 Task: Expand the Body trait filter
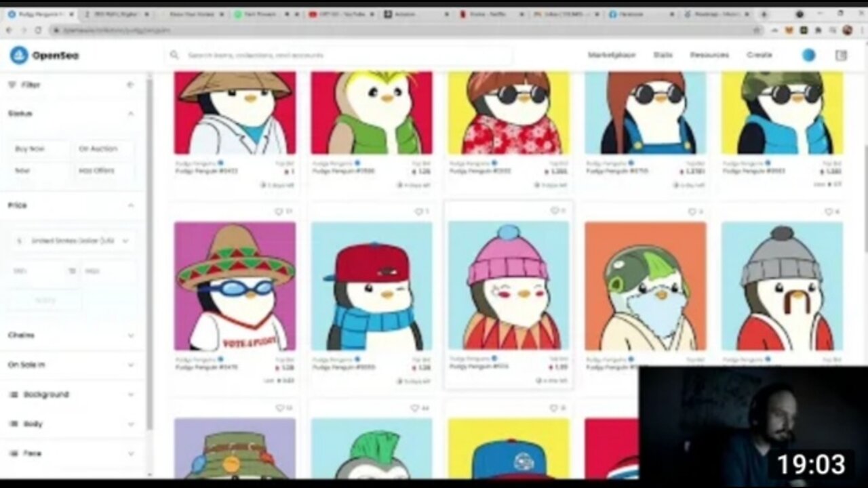point(130,424)
